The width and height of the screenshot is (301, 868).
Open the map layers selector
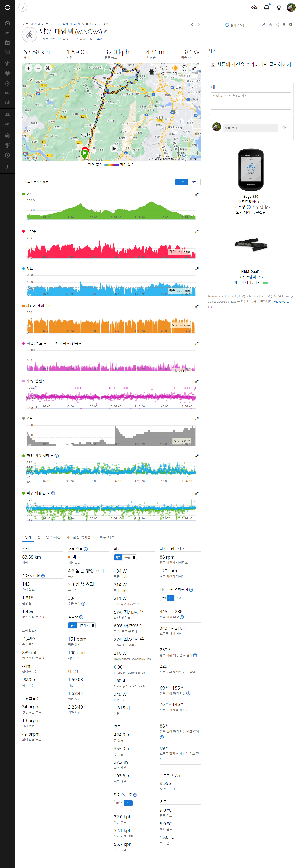click(x=48, y=68)
